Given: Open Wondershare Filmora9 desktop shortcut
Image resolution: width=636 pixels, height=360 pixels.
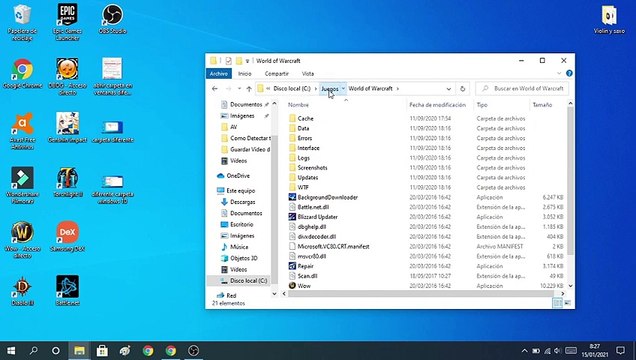Looking at the screenshot, I should (x=22, y=185).
